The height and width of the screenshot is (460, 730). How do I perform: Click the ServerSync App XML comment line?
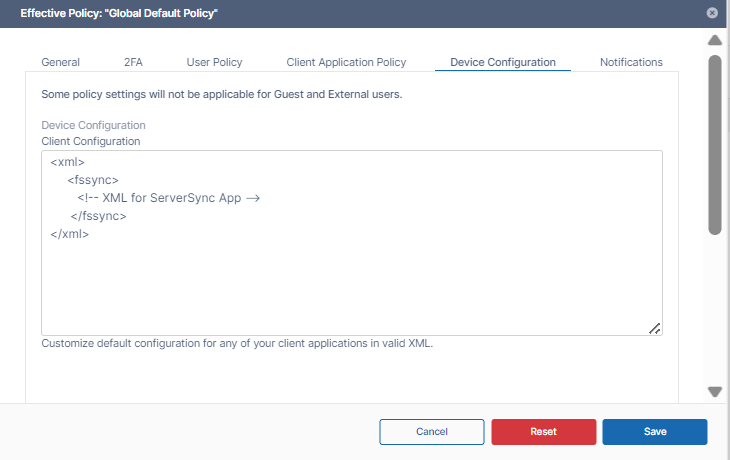[x=169, y=198]
